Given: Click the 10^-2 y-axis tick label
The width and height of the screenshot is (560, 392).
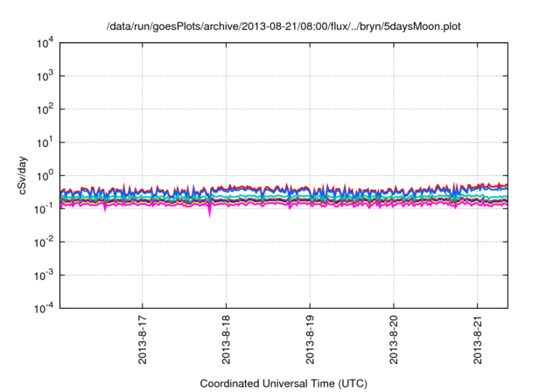Looking at the screenshot, I should (x=45, y=241).
